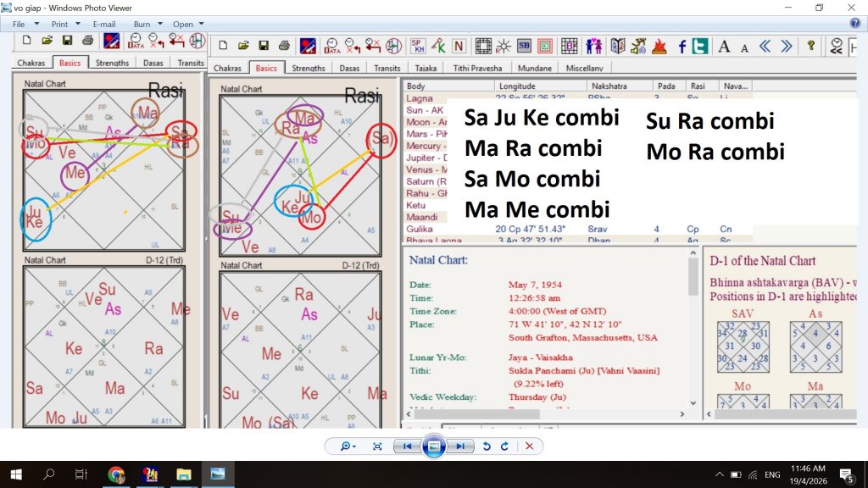Click the couple with heart icon
The height and width of the screenshot is (488, 868).
(593, 46)
